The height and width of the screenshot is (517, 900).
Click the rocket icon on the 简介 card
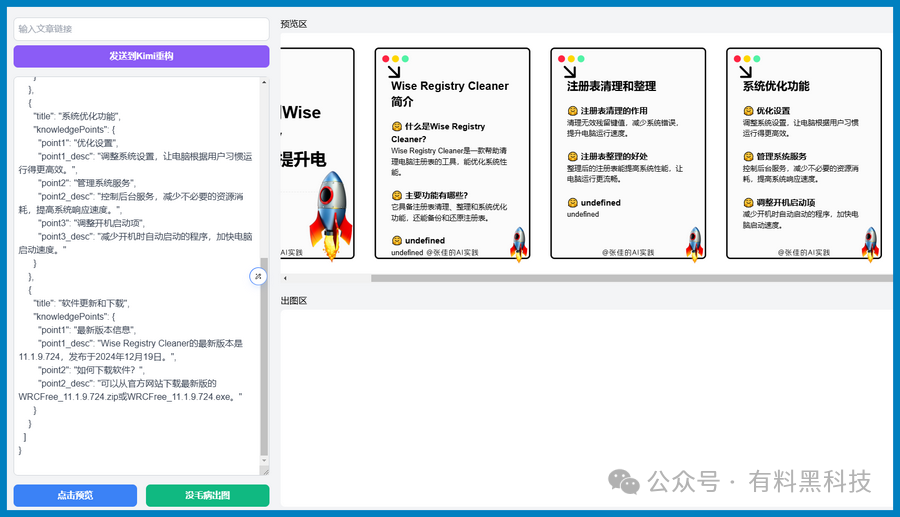click(x=519, y=244)
